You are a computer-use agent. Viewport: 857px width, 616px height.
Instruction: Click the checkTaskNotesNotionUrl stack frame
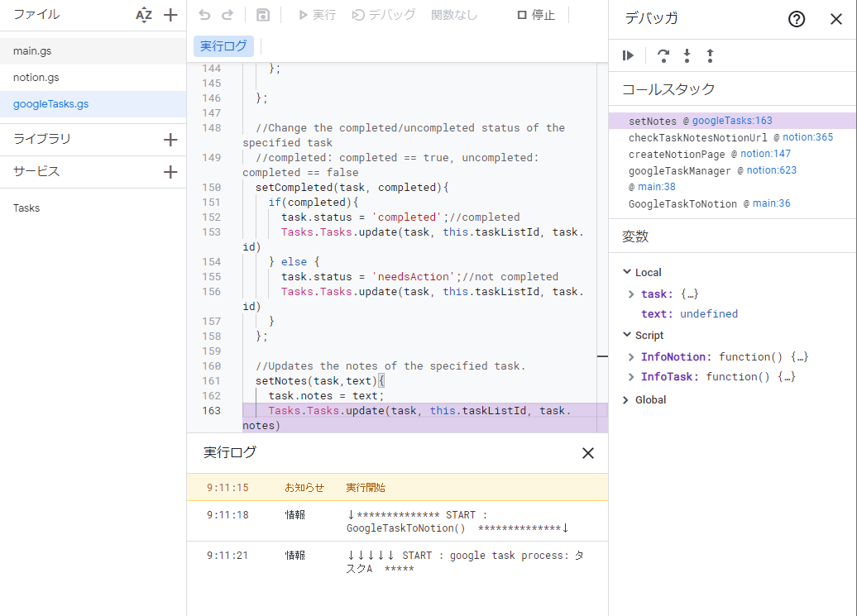697,137
